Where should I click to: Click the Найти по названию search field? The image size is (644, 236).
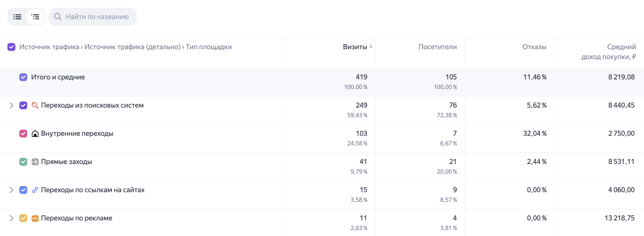tap(93, 17)
